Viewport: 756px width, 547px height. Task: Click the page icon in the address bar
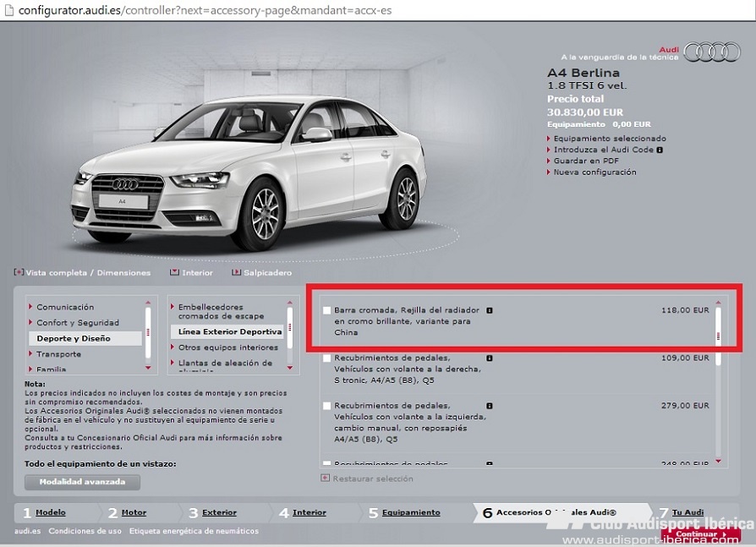point(8,10)
